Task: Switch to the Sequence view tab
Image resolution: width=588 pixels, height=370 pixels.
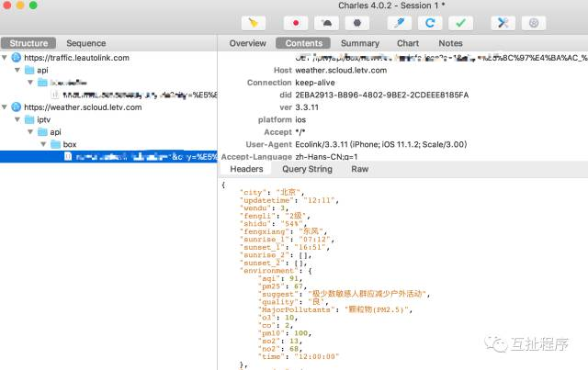Action: (x=85, y=43)
